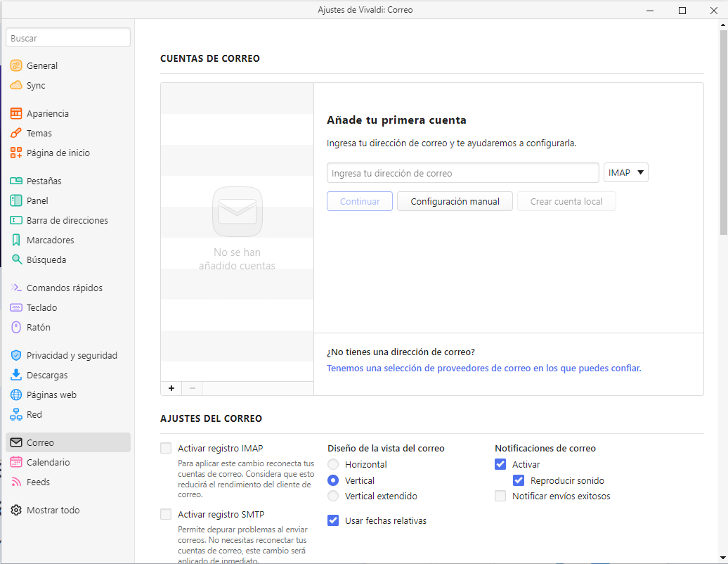Click the Configuración manual button

[x=455, y=201]
